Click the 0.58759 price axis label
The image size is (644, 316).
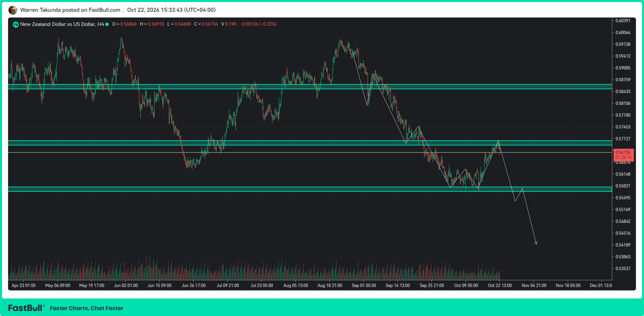coord(623,80)
